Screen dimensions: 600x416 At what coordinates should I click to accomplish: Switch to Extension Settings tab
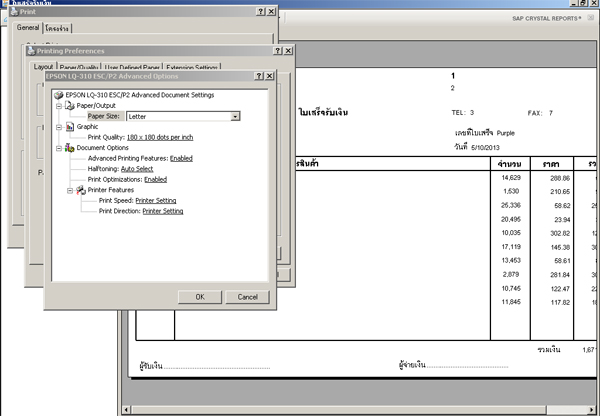192,67
